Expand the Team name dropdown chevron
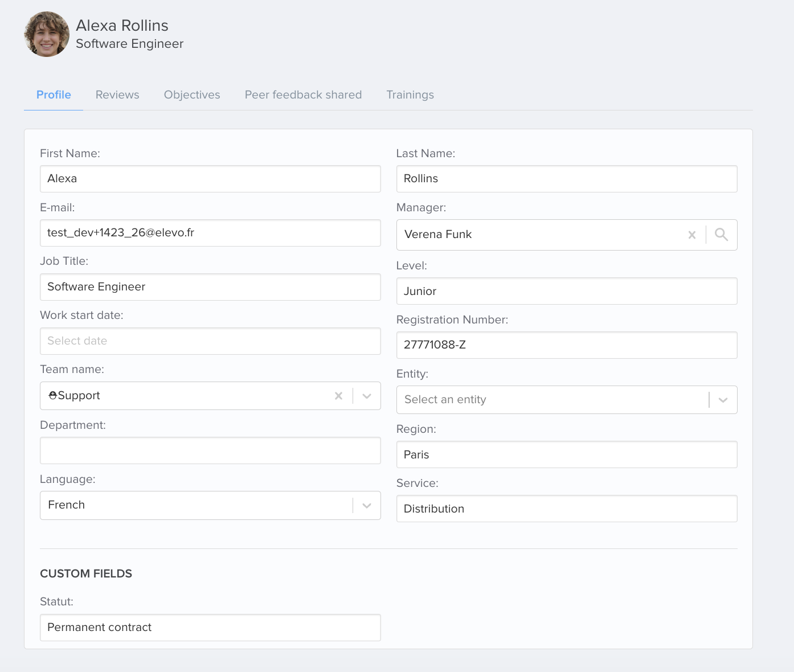Viewport: 794px width, 672px height. tap(367, 396)
